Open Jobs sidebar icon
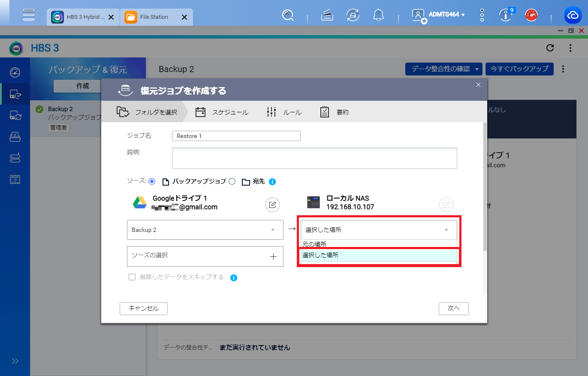 click(x=15, y=137)
